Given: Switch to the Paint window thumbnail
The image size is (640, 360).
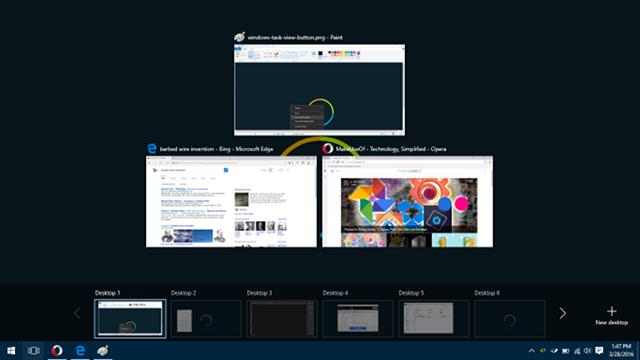Looking at the screenshot, I should [320, 90].
